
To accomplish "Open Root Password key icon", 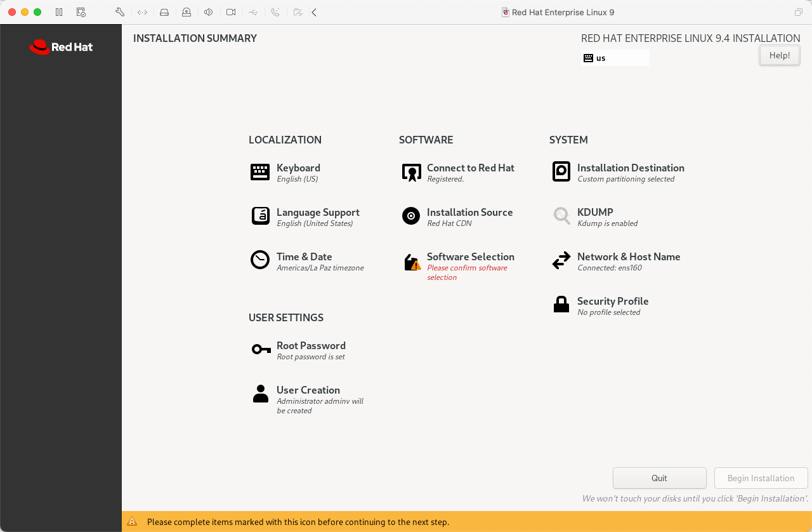I will (x=261, y=350).
